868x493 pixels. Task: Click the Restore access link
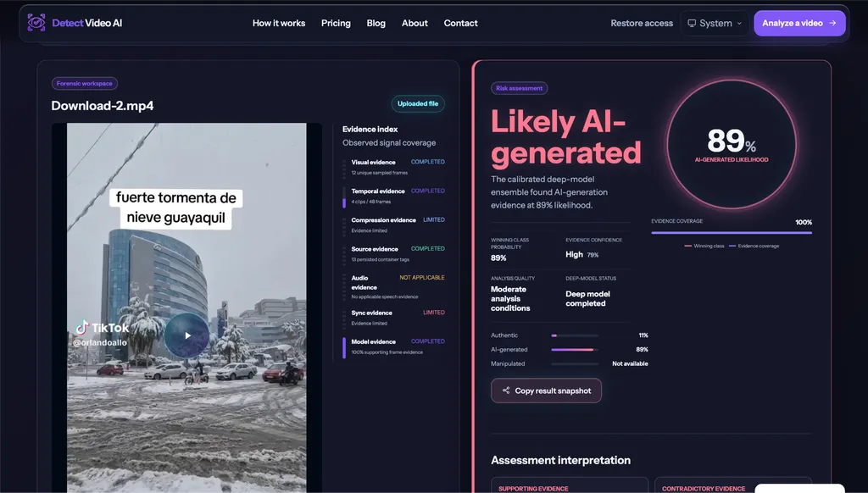[x=642, y=23]
